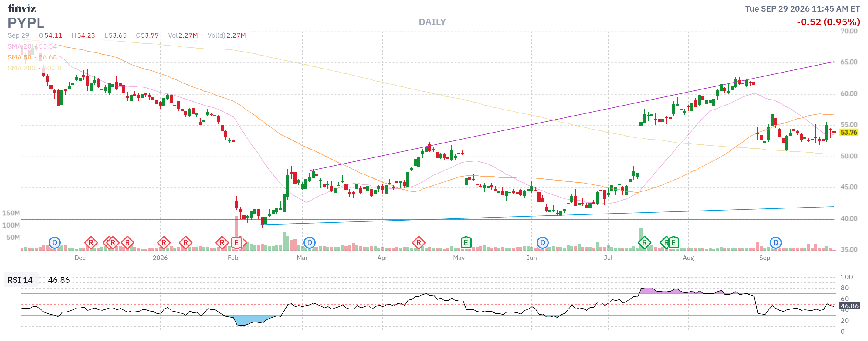Open the red E earnings marker at Feb
The image size is (868, 341).
236,243
